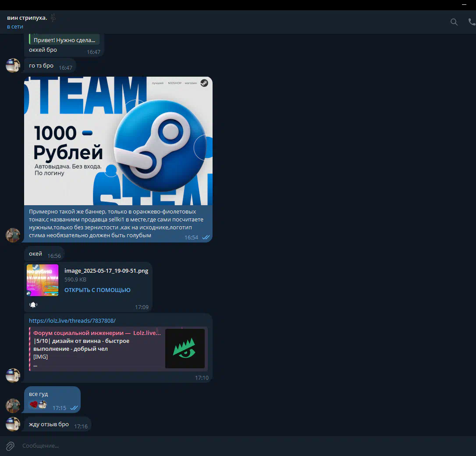This screenshot has width=476, height=456.
Task: Click the "590.9 KB" file size label
Action: (x=75, y=280)
